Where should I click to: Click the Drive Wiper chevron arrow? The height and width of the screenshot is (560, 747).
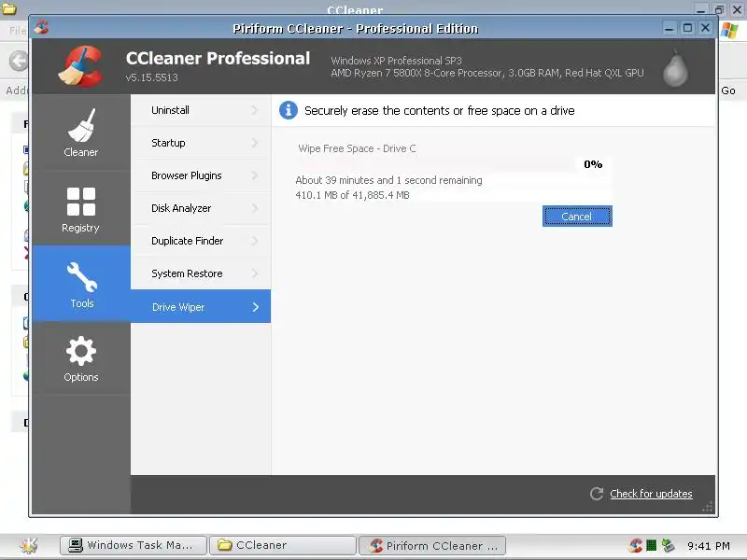(x=255, y=307)
